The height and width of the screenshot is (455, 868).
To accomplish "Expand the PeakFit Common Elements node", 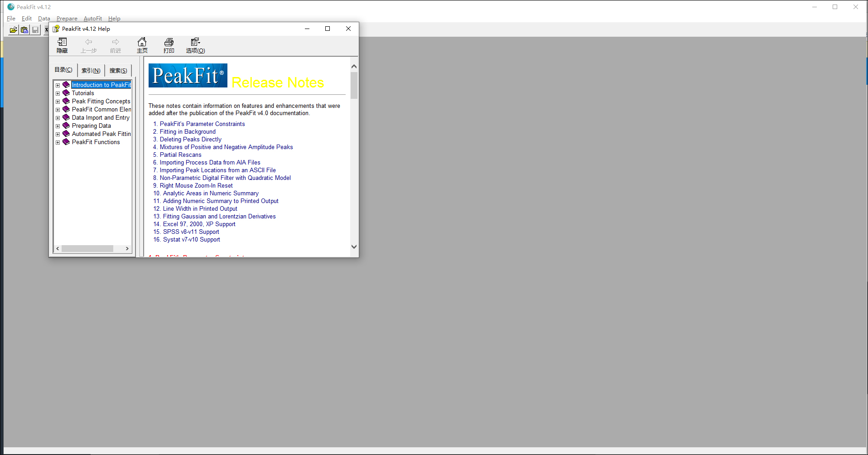I will [58, 110].
